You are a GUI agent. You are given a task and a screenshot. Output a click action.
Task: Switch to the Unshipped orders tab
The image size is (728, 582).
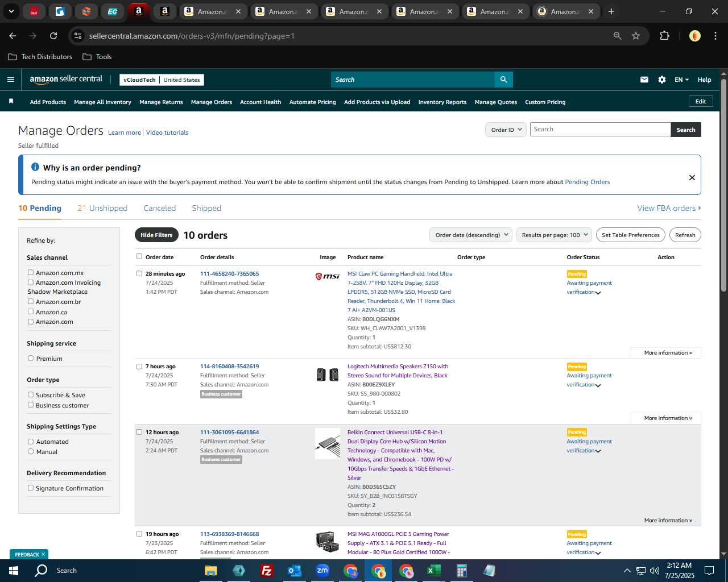click(102, 208)
